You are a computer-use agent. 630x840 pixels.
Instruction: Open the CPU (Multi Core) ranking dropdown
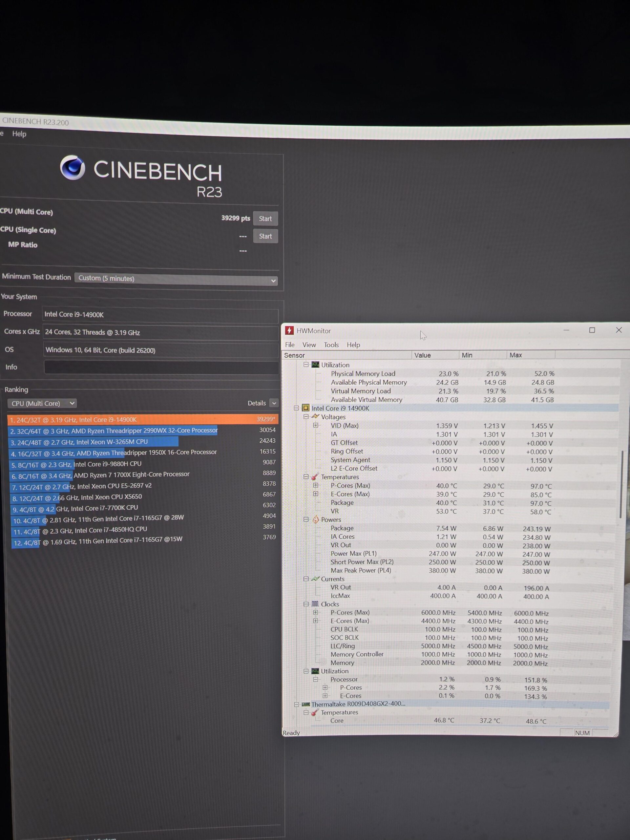point(42,403)
